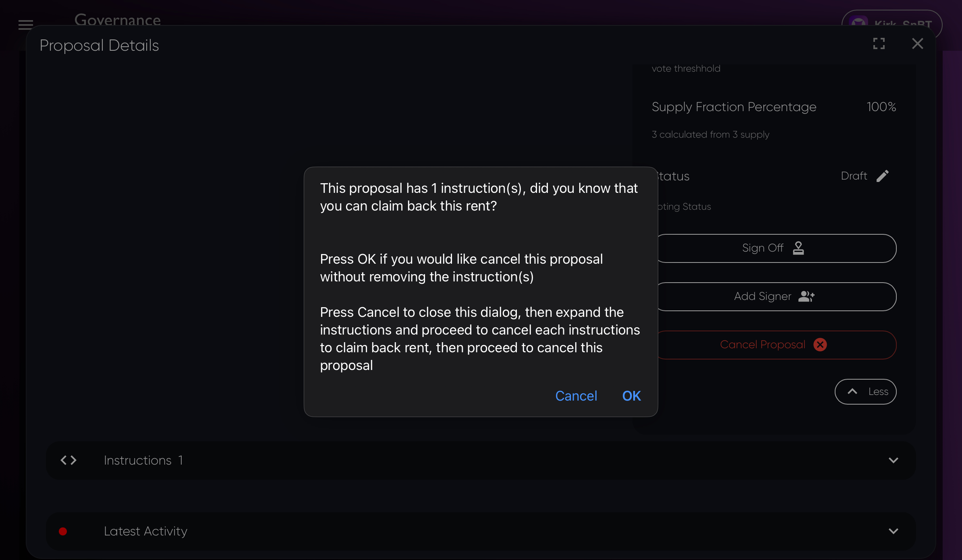Collapse details with the Less button
962x560 pixels.
[865, 392]
